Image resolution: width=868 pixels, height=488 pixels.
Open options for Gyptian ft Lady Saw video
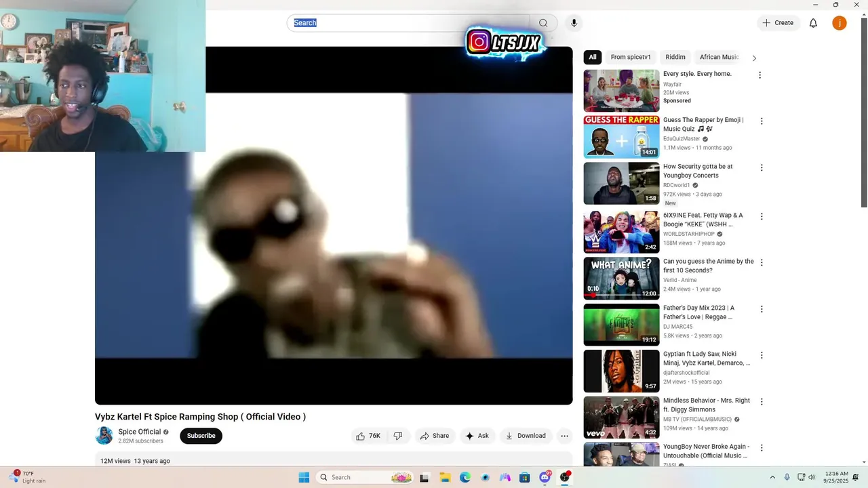[762, 355]
